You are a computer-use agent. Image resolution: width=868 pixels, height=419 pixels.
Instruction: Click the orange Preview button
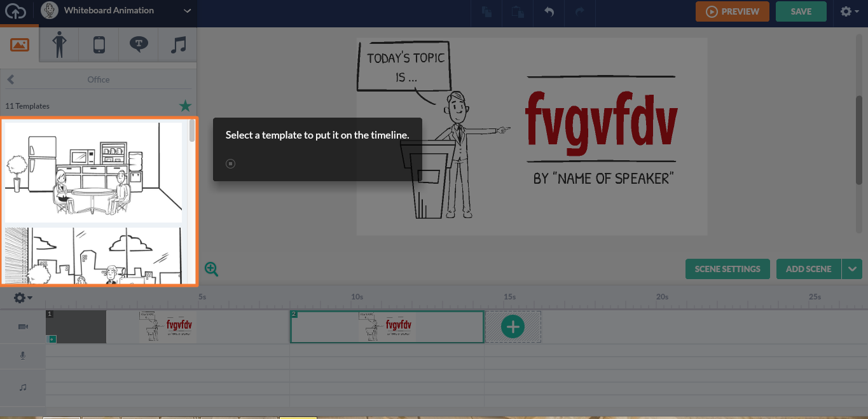732,11
